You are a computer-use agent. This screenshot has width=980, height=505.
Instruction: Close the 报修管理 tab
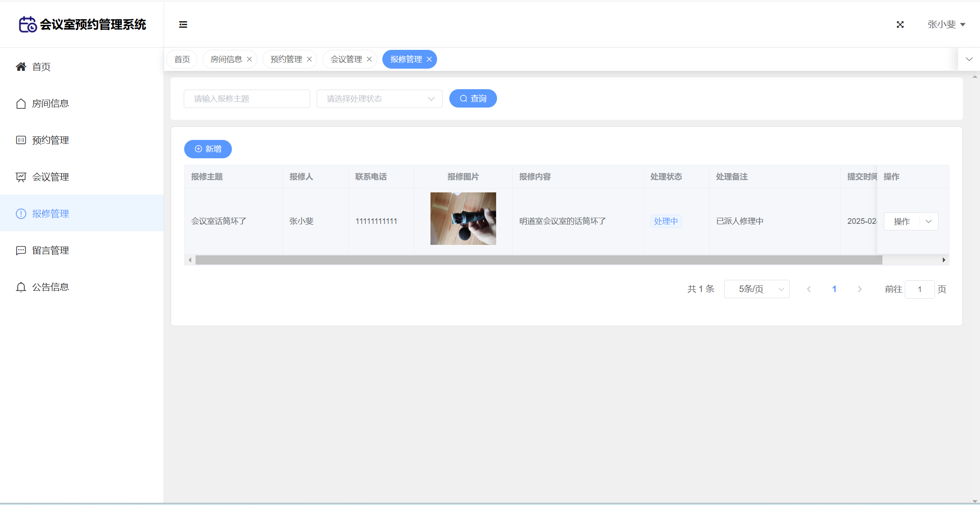(429, 59)
